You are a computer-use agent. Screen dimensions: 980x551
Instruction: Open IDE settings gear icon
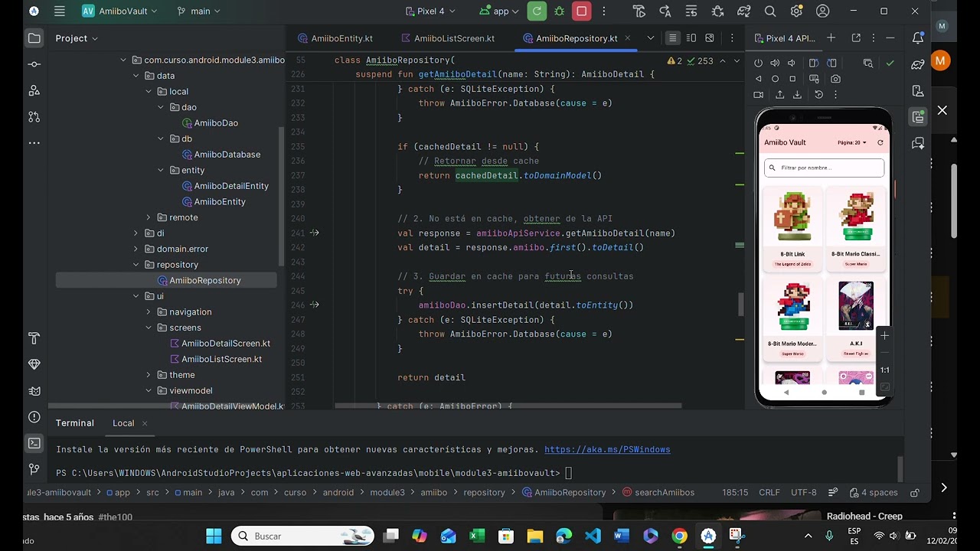[796, 11]
